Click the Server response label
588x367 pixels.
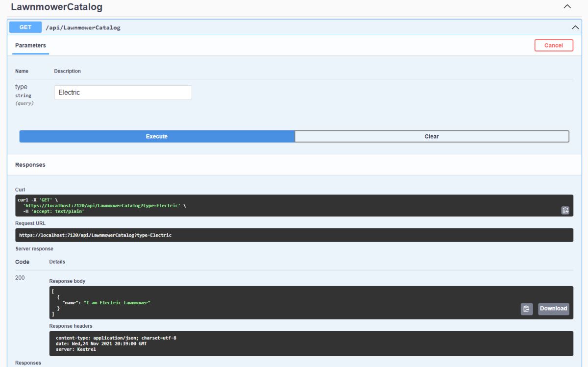[34, 249]
